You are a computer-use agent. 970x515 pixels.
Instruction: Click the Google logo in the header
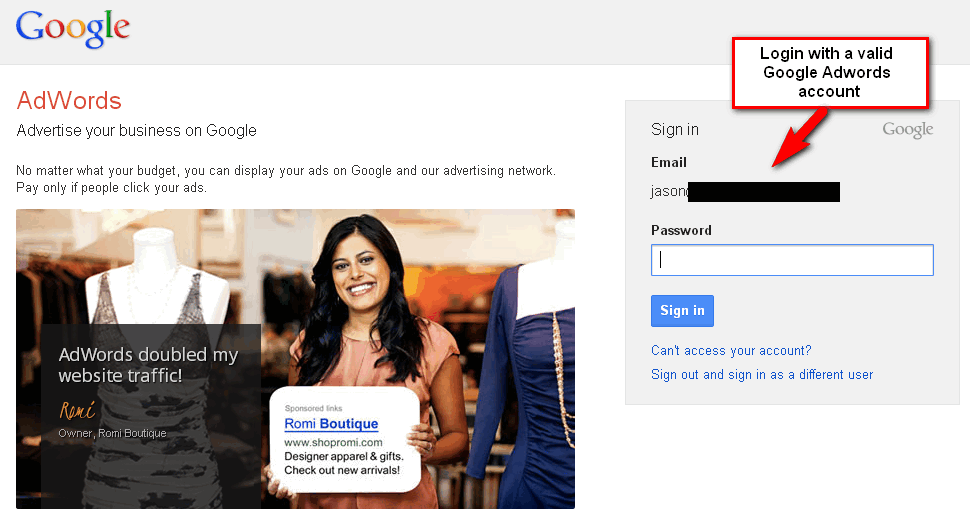pyautogui.click(x=73, y=28)
